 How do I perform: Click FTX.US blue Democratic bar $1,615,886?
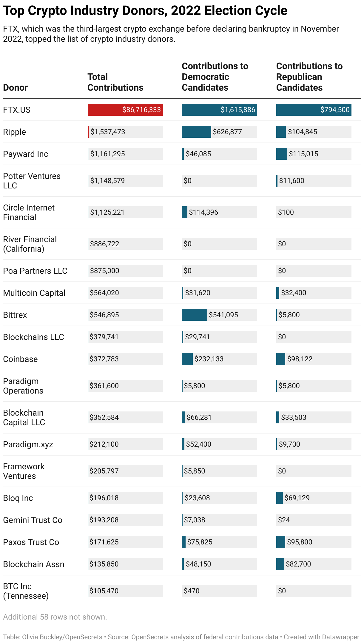(x=219, y=110)
